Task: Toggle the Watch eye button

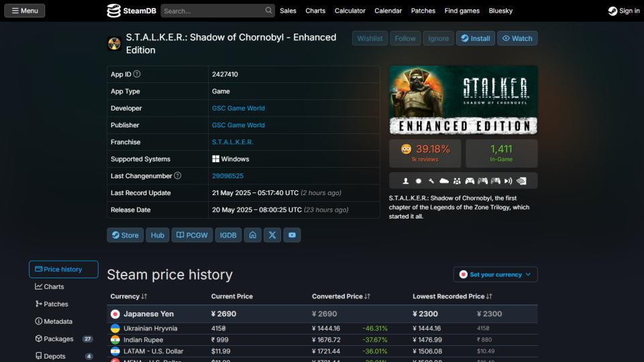Action: [517, 38]
